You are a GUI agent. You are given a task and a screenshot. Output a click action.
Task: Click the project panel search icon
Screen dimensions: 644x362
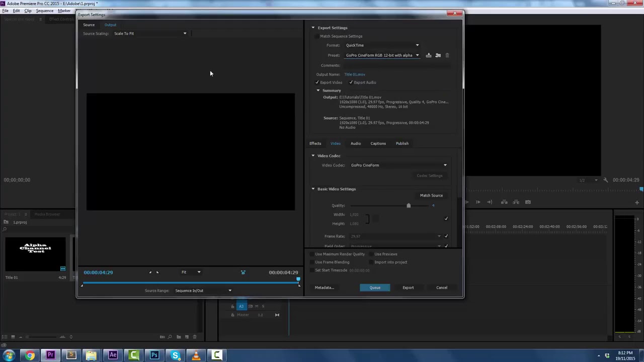[170, 337]
